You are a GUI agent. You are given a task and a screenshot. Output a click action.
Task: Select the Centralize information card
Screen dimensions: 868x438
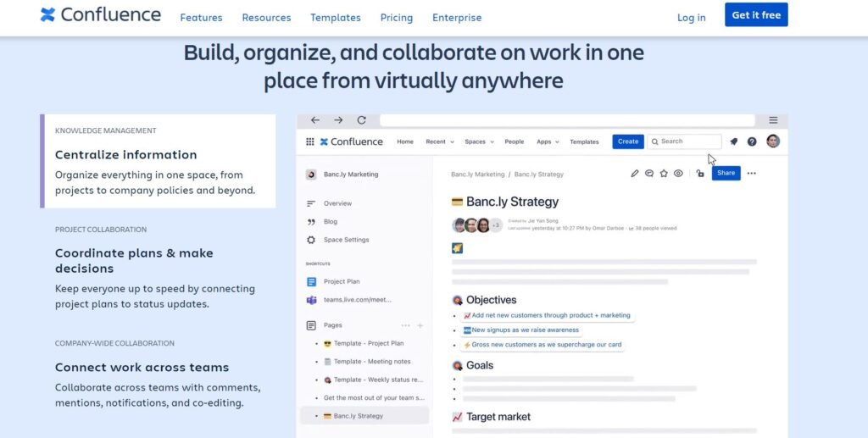[158, 161]
